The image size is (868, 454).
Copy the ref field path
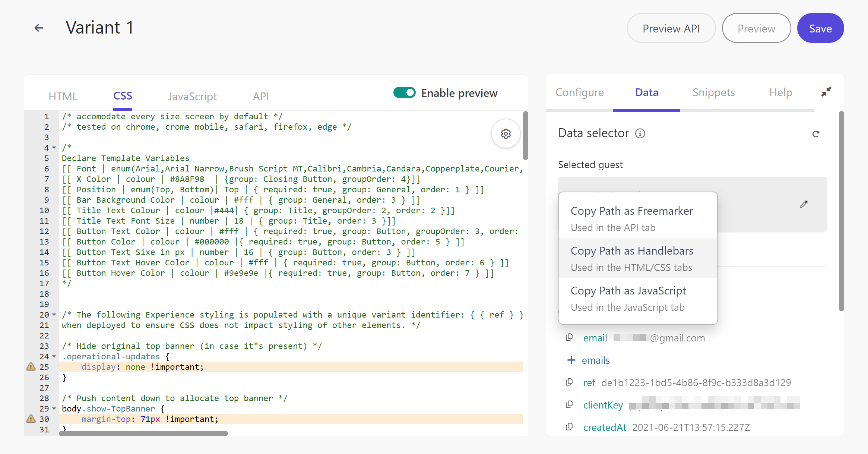pyautogui.click(x=569, y=382)
